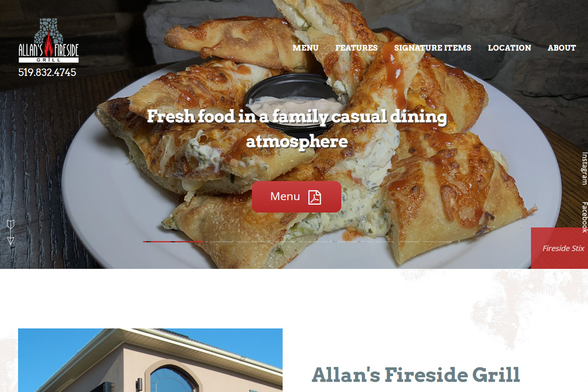Click the red Menu button
The image size is (588, 392).
click(x=296, y=197)
